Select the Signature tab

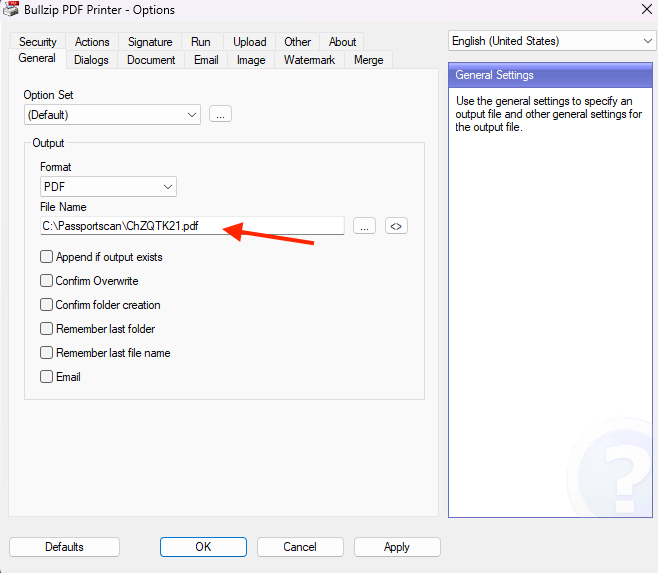pos(150,42)
